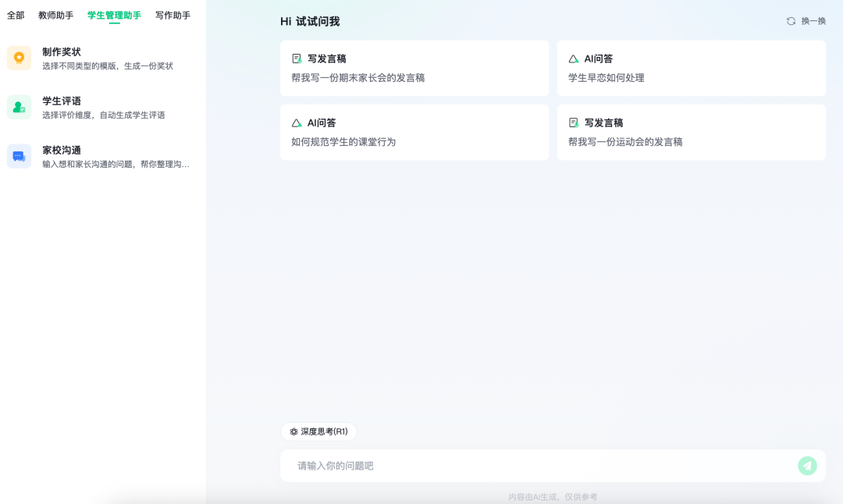The height and width of the screenshot is (504, 843).
Task: Click 写发言稿 title on 期末家长会 card
Action: coord(326,59)
